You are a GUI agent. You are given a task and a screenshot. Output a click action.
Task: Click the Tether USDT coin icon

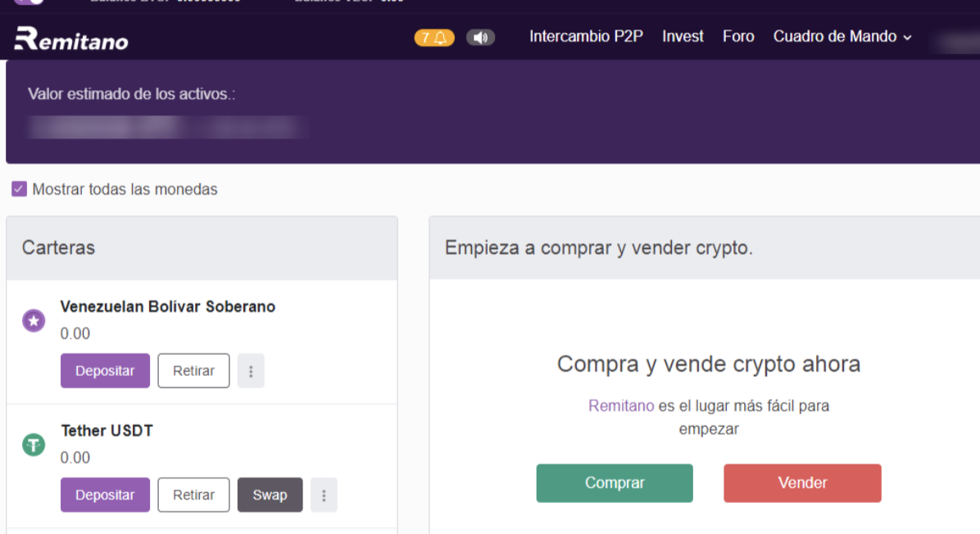pos(34,445)
